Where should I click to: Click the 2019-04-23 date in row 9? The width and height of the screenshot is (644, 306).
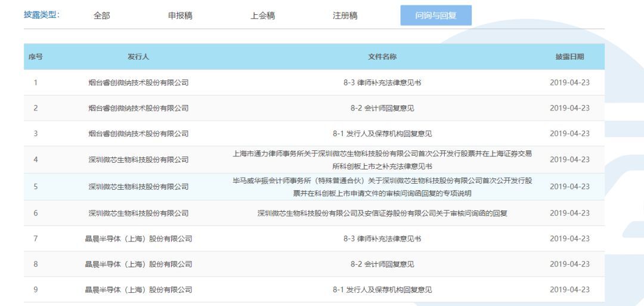click(569, 289)
